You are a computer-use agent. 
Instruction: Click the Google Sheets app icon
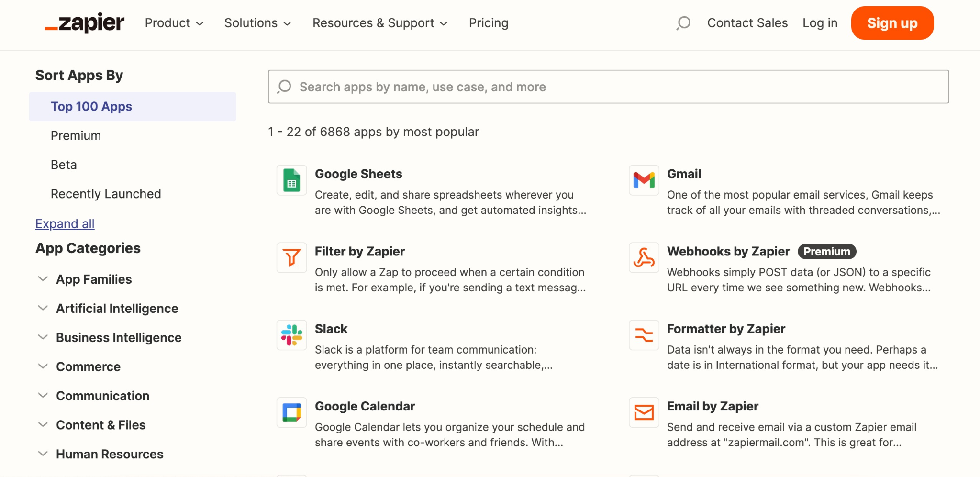pos(291,180)
